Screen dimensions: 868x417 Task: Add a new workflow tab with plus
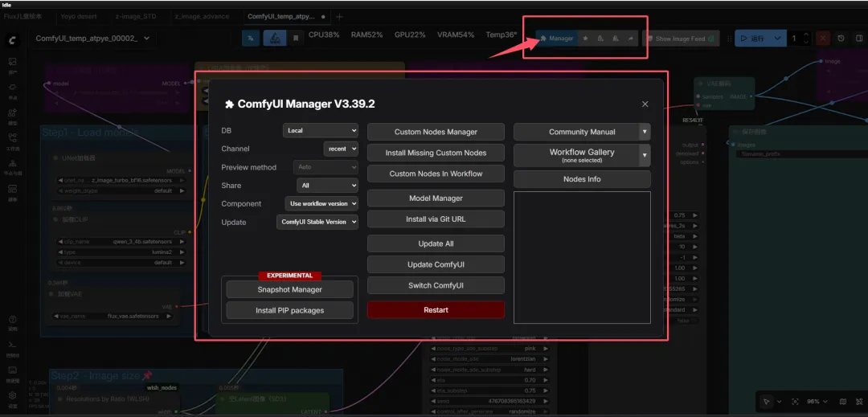[x=339, y=17]
